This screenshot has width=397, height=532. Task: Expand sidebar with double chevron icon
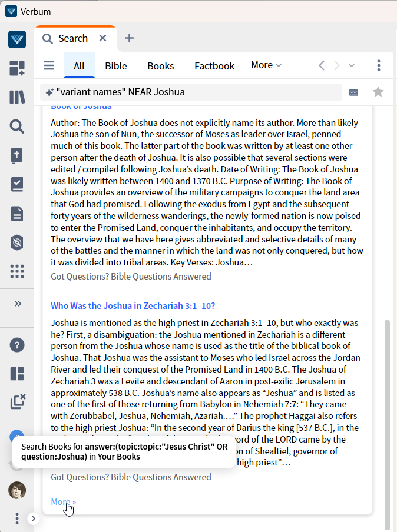point(18,304)
